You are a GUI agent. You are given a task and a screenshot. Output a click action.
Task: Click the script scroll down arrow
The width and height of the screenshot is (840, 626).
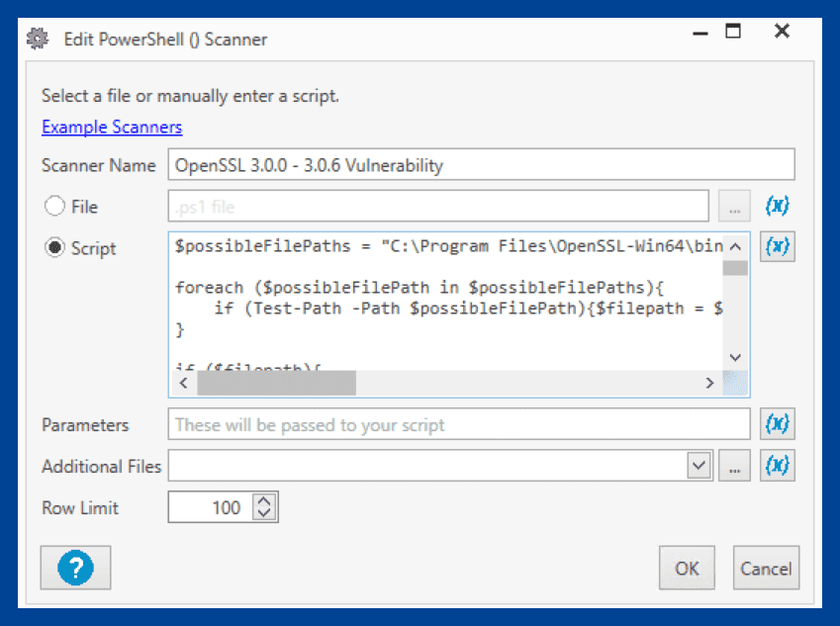[x=735, y=357]
